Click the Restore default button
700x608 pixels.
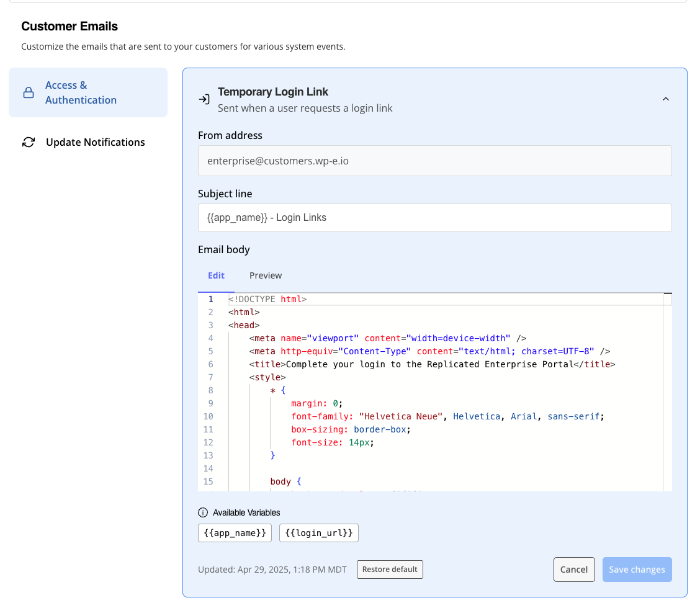[x=390, y=569]
